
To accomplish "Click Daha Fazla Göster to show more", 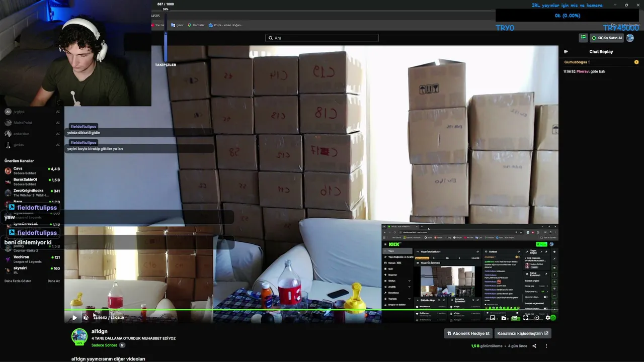I will click(18, 281).
